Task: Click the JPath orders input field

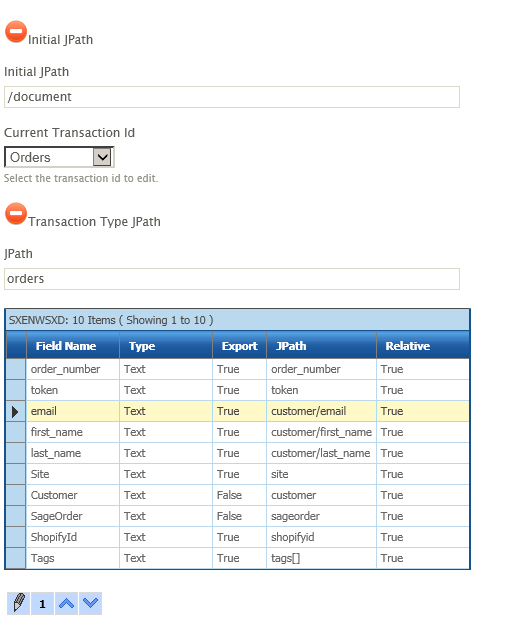Action: click(x=232, y=279)
